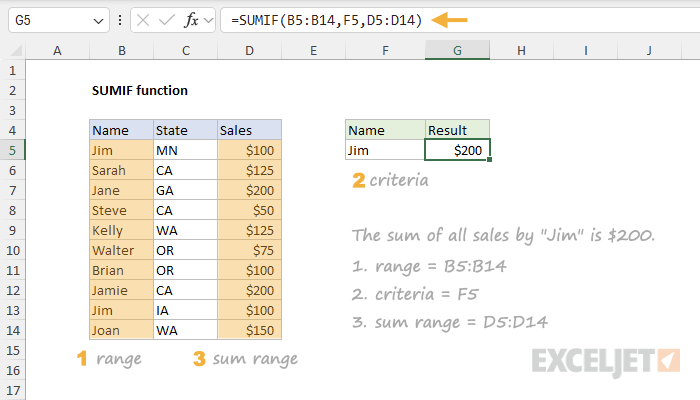Click cell F5 containing Jim criteria
Screen dimensions: 700x400
(x=385, y=150)
